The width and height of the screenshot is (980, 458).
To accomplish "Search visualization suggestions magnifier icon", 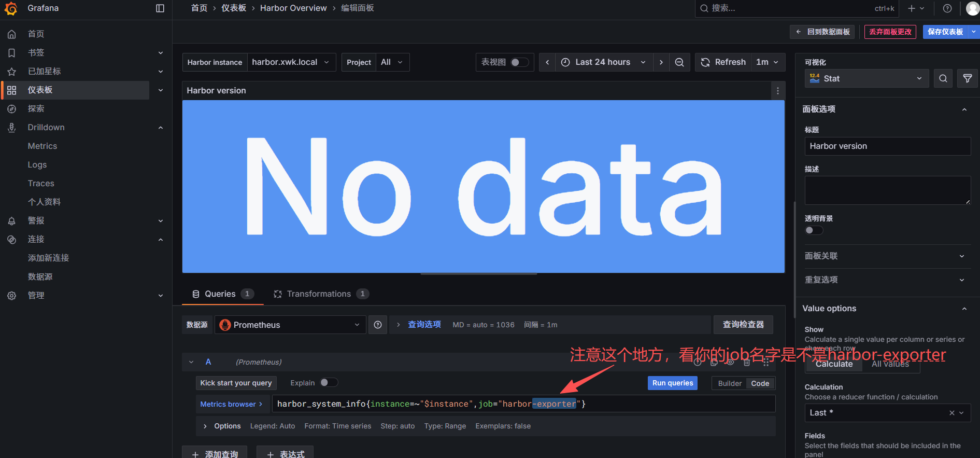I will pyautogui.click(x=943, y=78).
